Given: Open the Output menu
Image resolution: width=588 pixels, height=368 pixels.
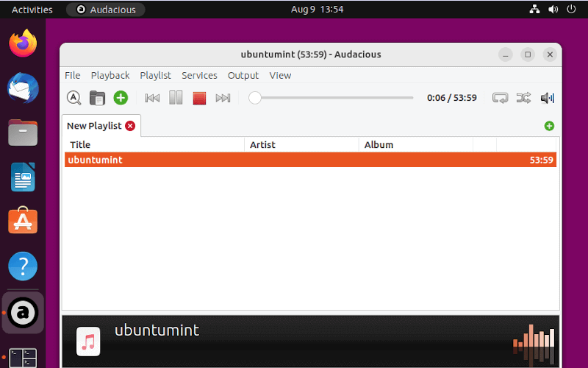Looking at the screenshot, I should [243, 76].
